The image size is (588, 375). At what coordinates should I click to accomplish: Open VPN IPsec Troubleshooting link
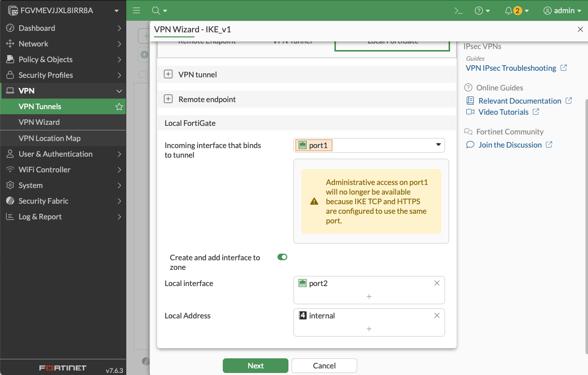[x=511, y=68]
